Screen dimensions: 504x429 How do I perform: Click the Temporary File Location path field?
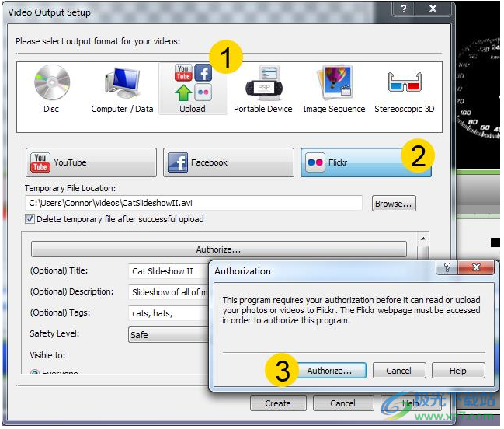coord(193,204)
